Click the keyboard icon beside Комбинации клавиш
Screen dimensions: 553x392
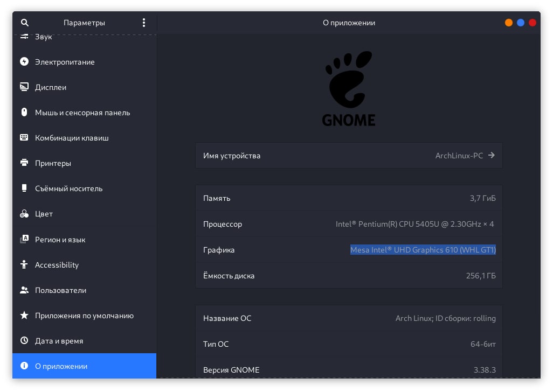tap(24, 138)
